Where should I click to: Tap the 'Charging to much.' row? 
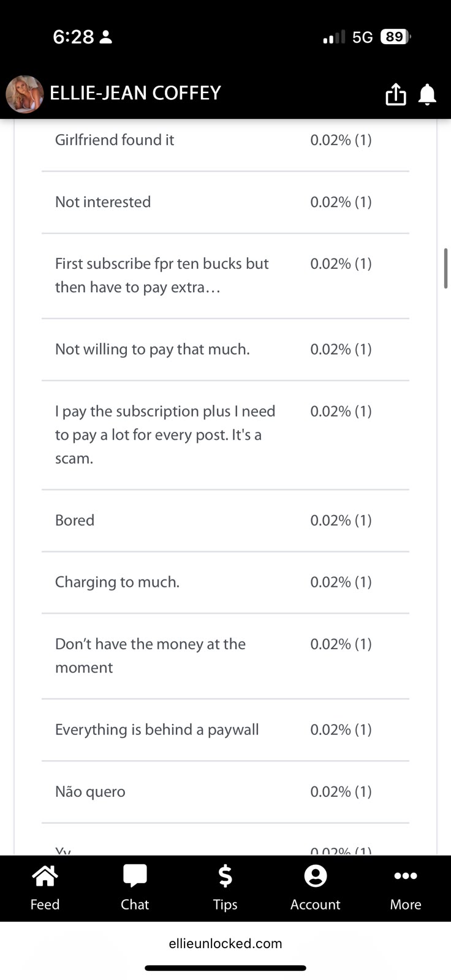coord(225,582)
